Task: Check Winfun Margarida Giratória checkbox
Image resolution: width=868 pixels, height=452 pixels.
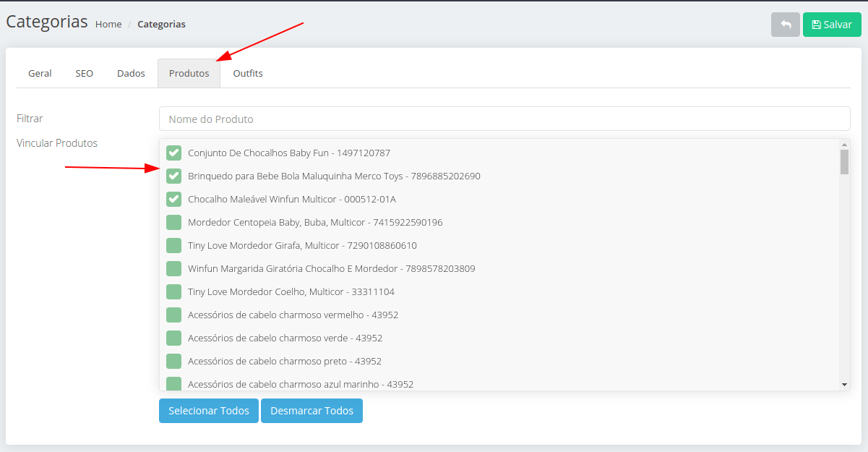Action: (x=173, y=268)
